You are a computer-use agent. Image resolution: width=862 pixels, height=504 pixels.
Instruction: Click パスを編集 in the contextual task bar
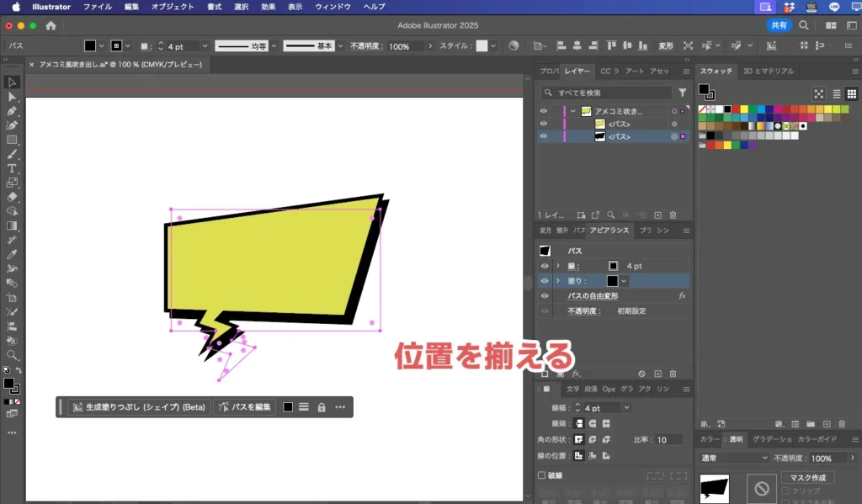(246, 407)
